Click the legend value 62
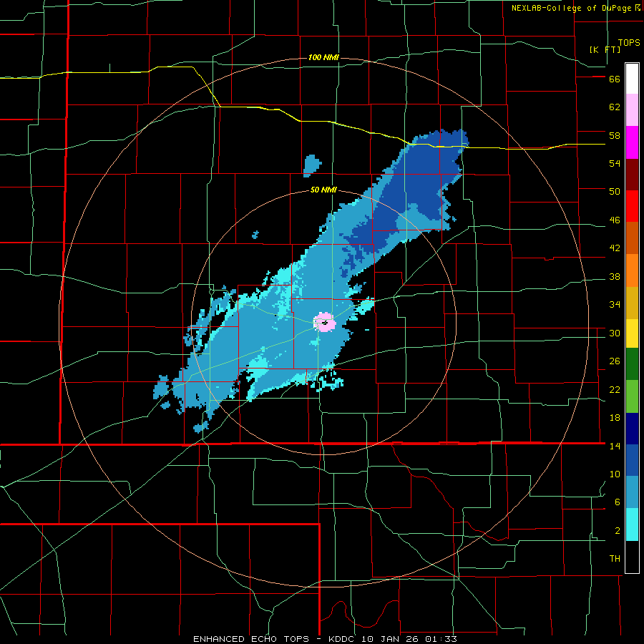 [615, 107]
